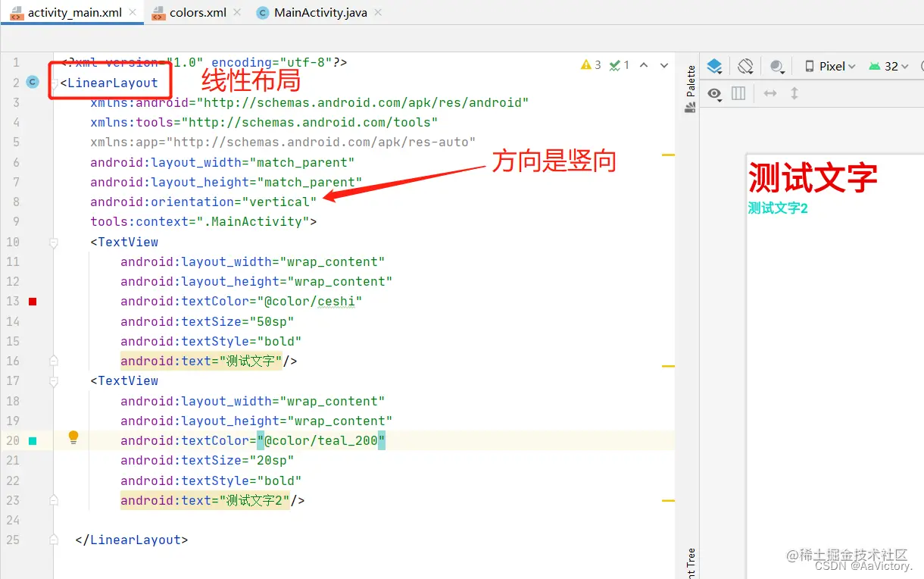The image size is (924, 579).
Task: Jump to next highlighted problem arrow
Action: coord(664,65)
